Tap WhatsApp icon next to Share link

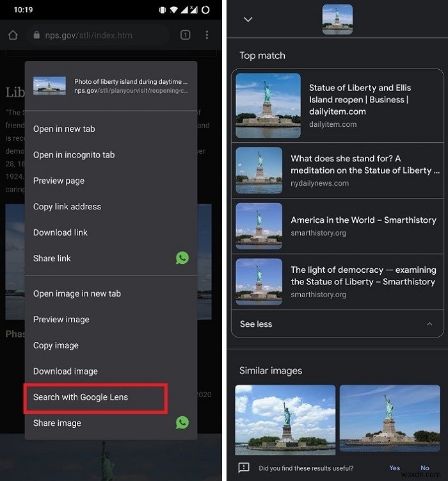pos(182,258)
